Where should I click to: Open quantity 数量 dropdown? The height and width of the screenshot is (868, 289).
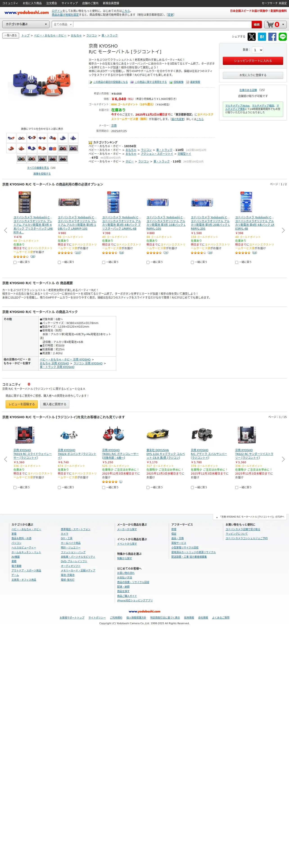[x=257, y=50]
